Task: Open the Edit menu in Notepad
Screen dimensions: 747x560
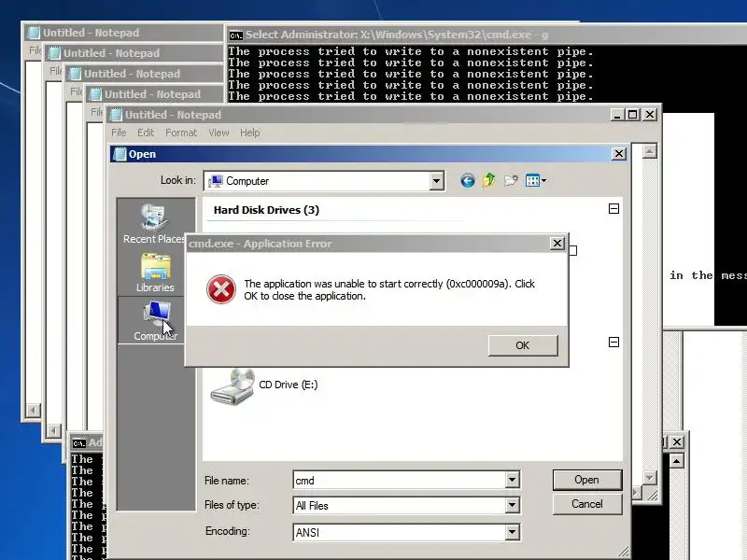Action: [146, 133]
